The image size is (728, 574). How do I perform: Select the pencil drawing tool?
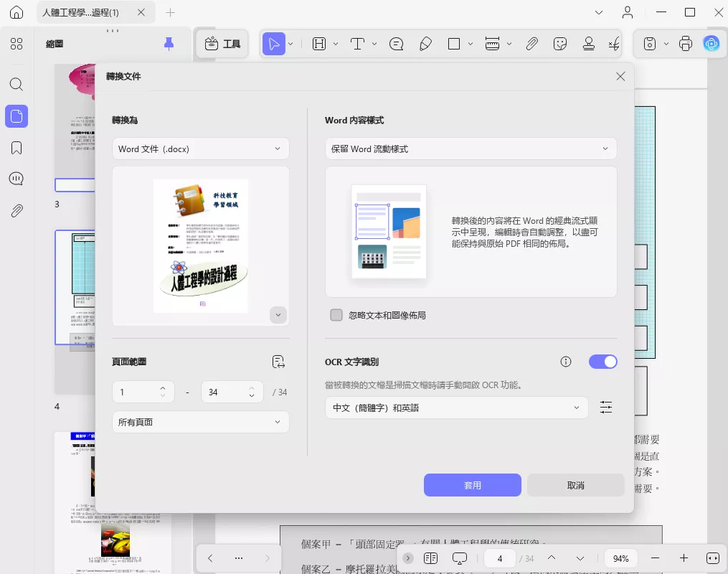(x=425, y=44)
